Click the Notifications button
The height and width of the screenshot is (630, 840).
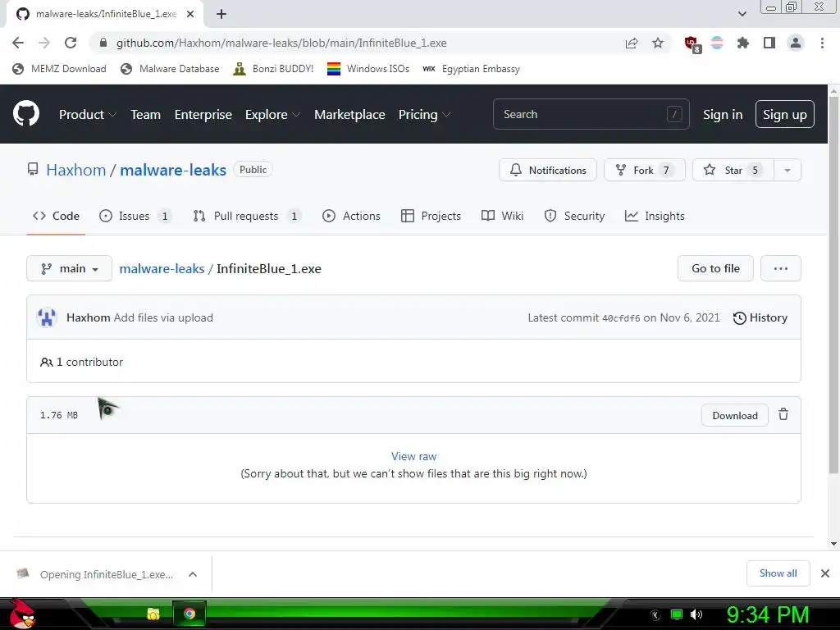(x=547, y=171)
